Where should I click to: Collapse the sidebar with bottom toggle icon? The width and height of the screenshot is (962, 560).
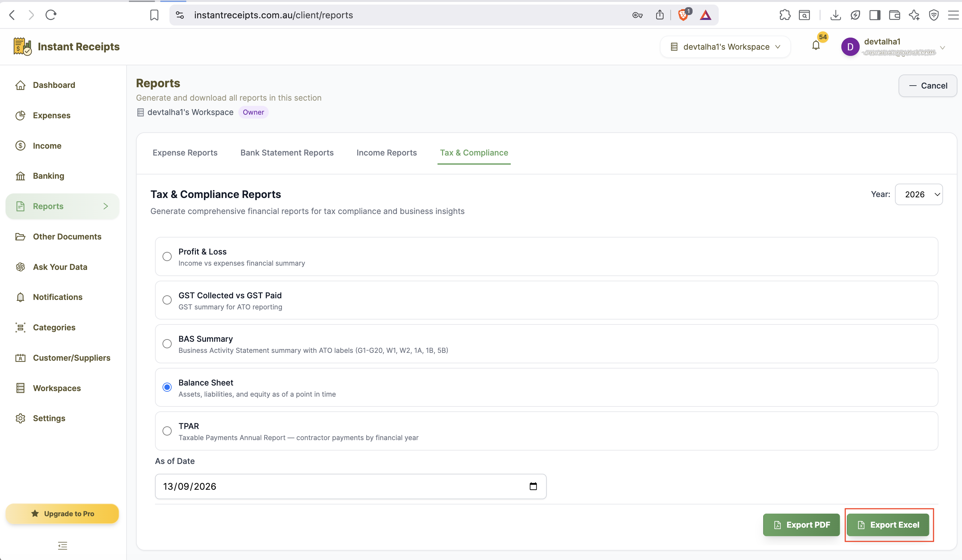pyautogui.click(x=62, y=546)
